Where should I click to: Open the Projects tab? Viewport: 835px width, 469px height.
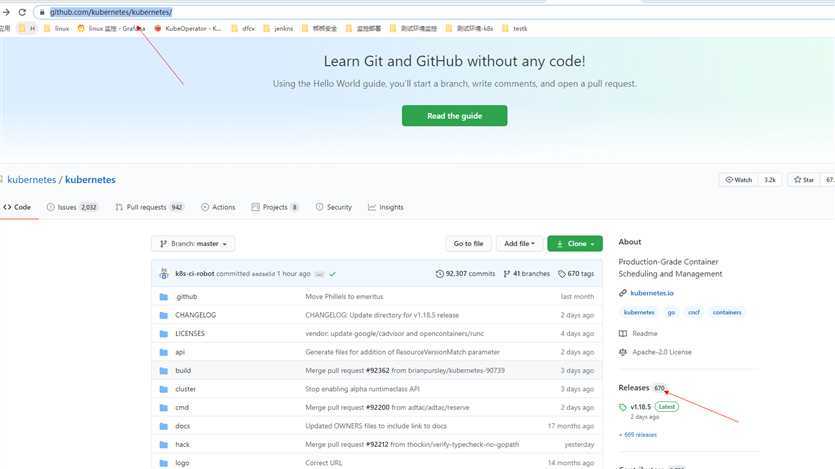coord(275,207)
